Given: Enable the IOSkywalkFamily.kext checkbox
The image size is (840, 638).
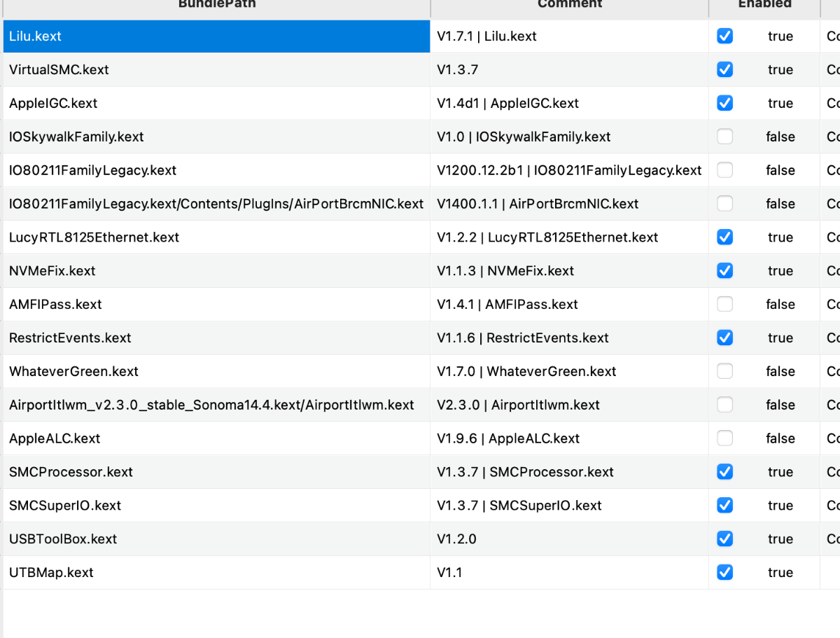Looking at the screenshot, I should pyautogui.click(x=724, y=137).
